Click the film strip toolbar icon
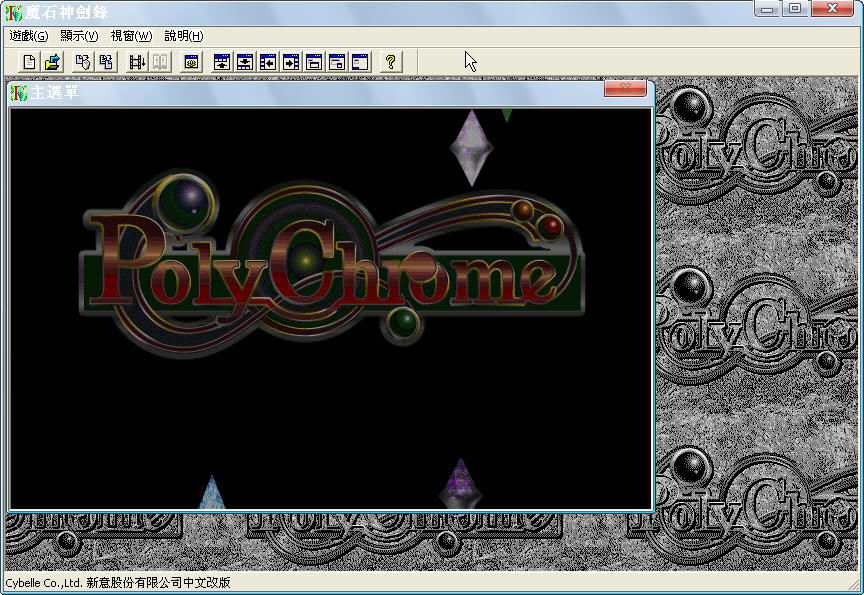 (137, 62)
